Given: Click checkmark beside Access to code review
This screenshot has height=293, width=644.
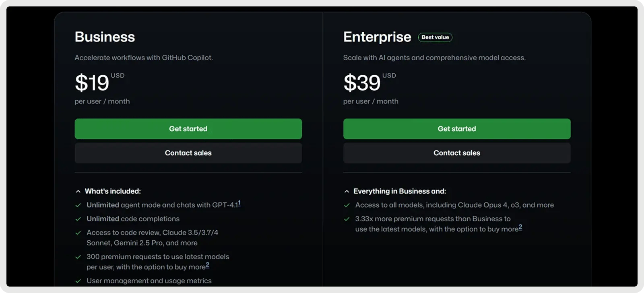Looking at the screenshot, I should click(78, 233).
